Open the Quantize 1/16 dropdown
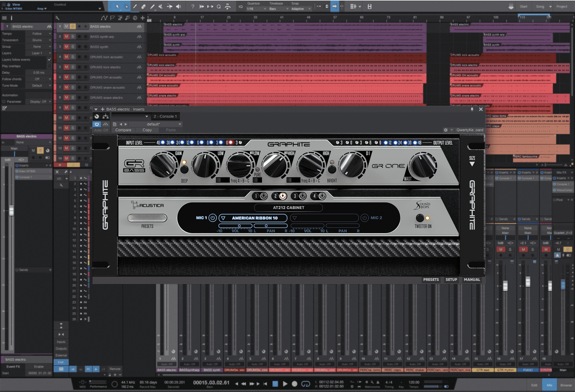This screenshot has height=392, width=575. 256,9
